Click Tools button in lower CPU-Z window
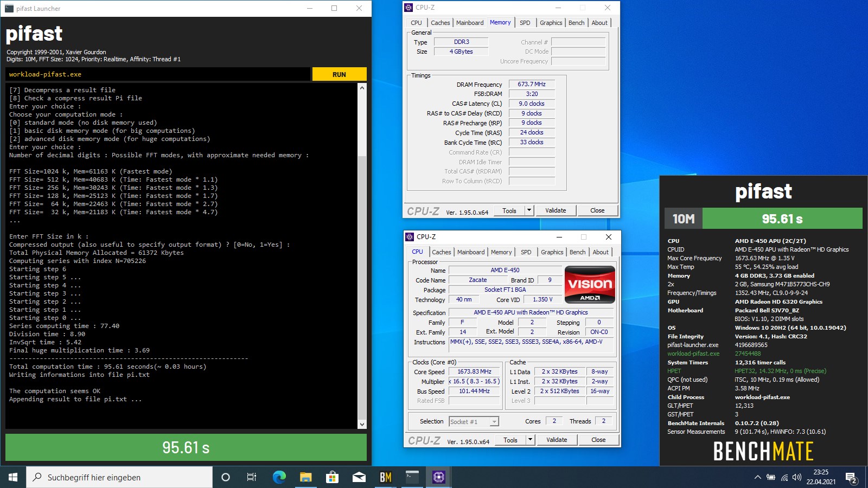868x488 pixels. 510,440
